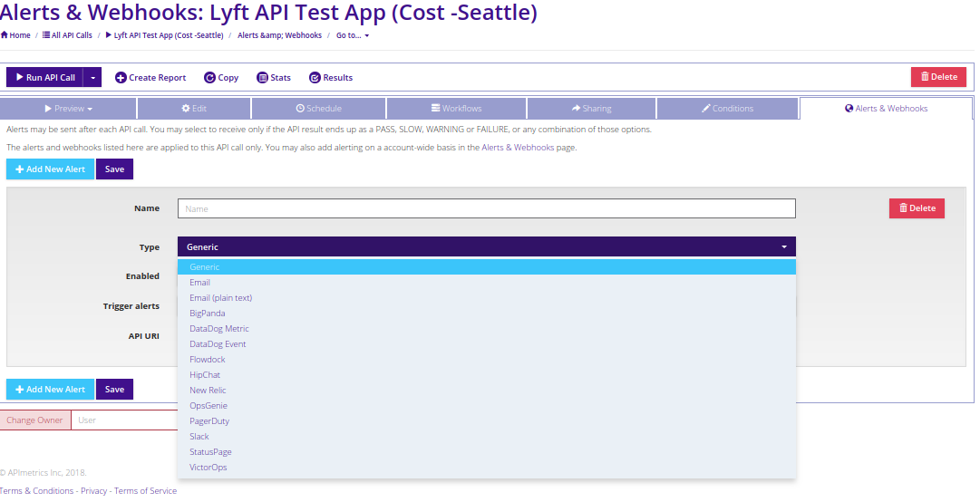The width and height of the screenshot is (980, 502).
Task: Open Results from the toolbar
Action: click(331, 77)
